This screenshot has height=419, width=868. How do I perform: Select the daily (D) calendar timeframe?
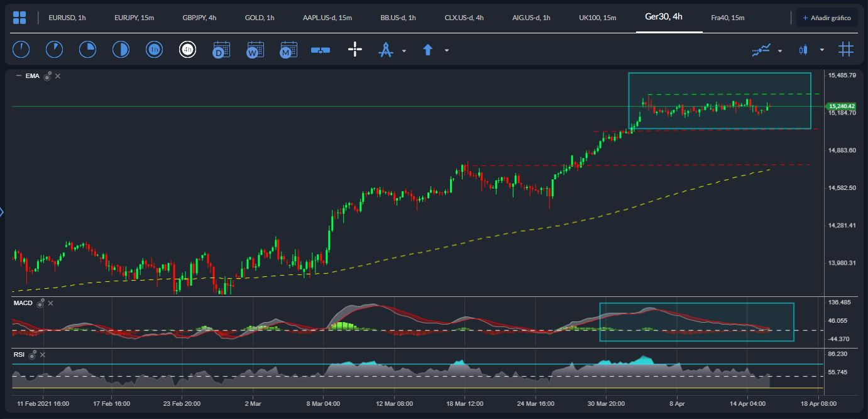point(221,50)
